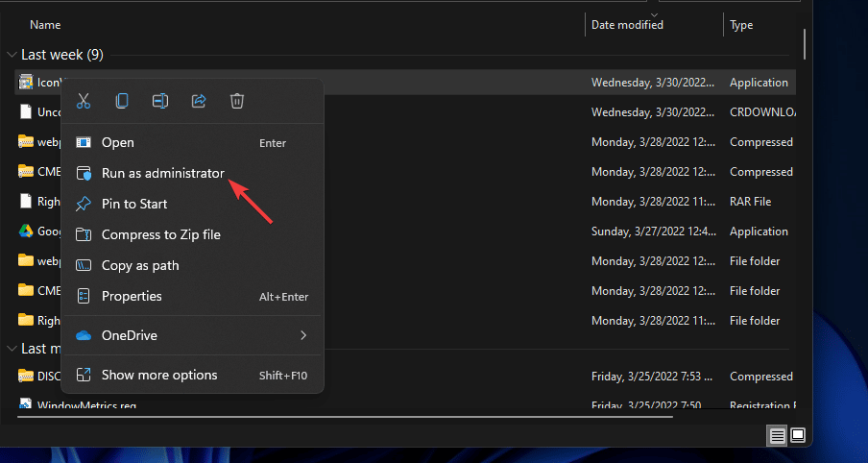Expand the OneDrive submenu

point(192,335)
